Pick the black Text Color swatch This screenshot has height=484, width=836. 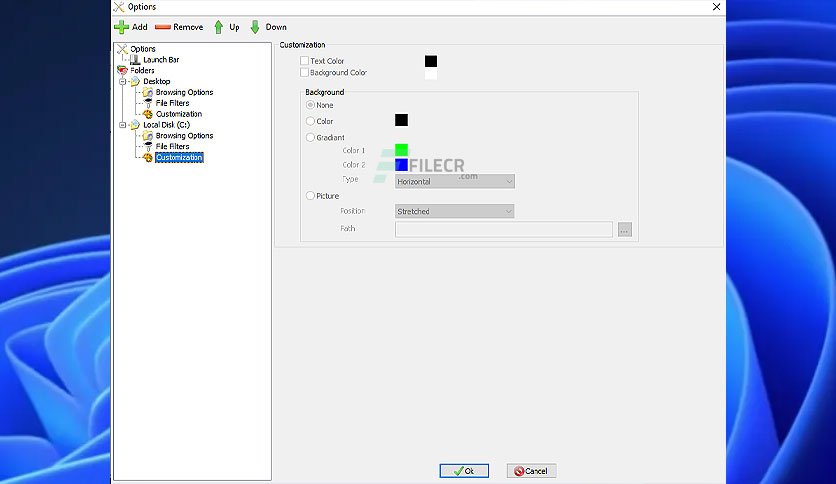(x=431, y=61)
